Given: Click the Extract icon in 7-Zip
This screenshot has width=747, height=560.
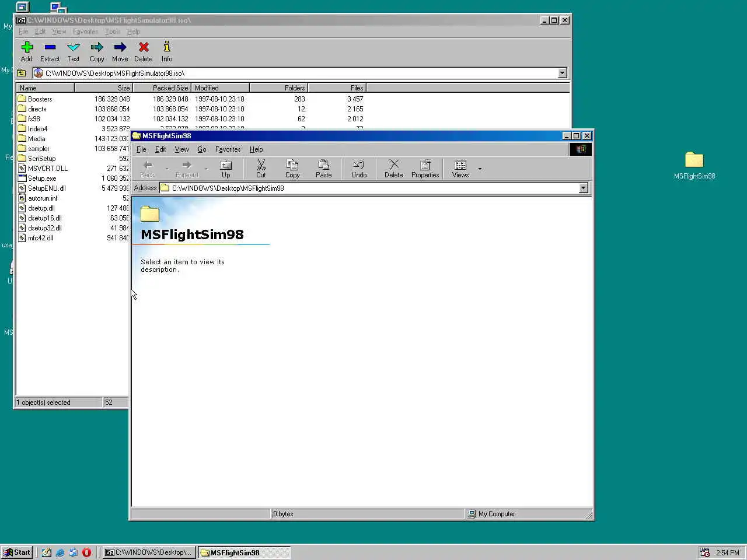Looking at the screenshot, I should (x=50, y=51).
